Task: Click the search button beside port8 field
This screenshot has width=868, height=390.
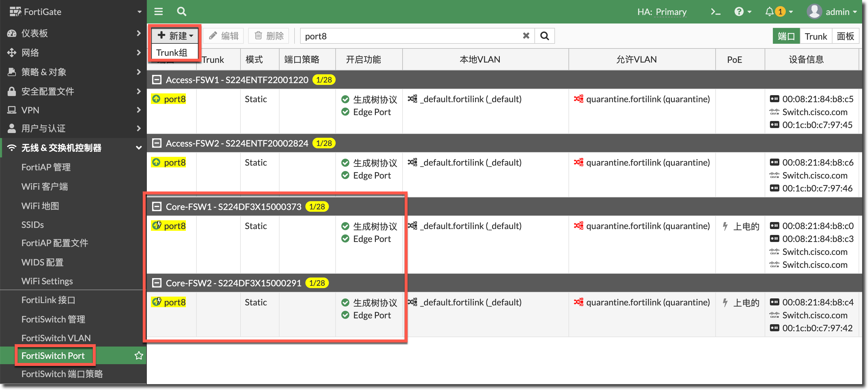Action: 544,36
